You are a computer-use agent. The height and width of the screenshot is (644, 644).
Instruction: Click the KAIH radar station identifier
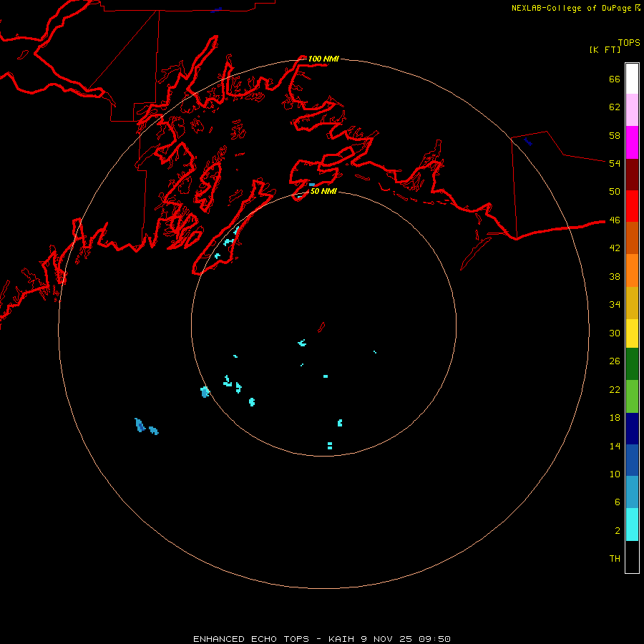[x=341, y=639]
